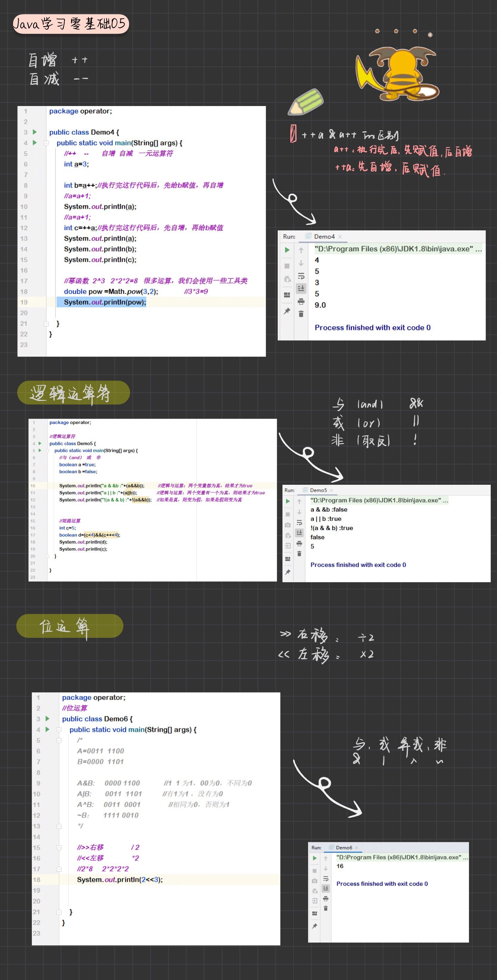This screenshot has width=497, height=980.
Task: Rerun Demo6 with green play icon
Action: (315, 858)
